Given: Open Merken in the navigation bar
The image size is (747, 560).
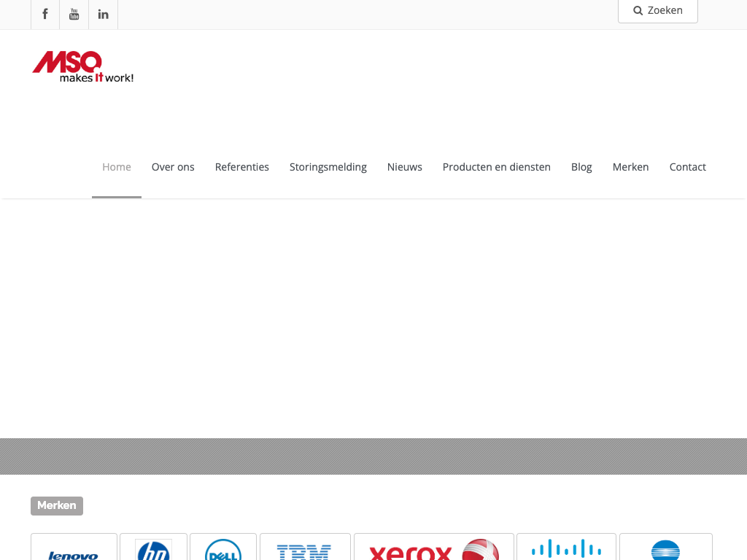Looking at the screenshot, I should point(631,167).
